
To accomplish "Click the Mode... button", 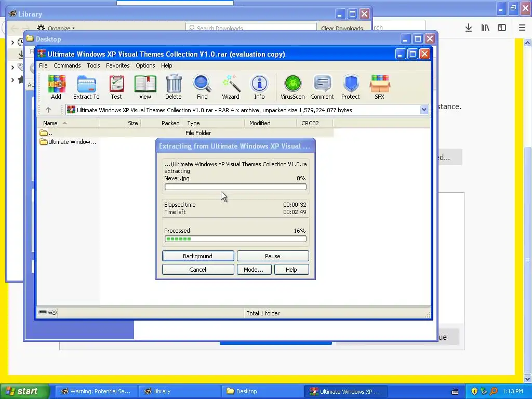I will (254, 270).
